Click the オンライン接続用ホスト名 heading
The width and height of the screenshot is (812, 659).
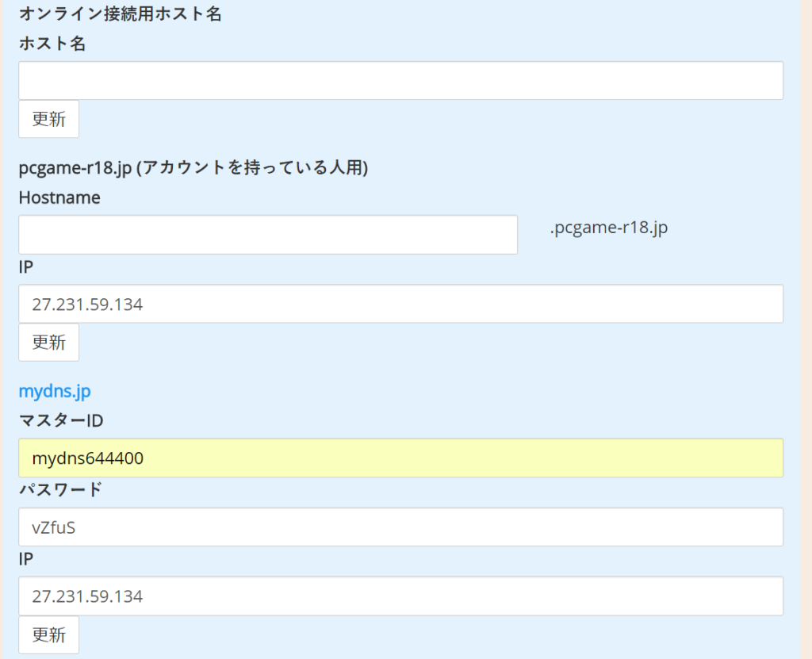tap(121, 13)
